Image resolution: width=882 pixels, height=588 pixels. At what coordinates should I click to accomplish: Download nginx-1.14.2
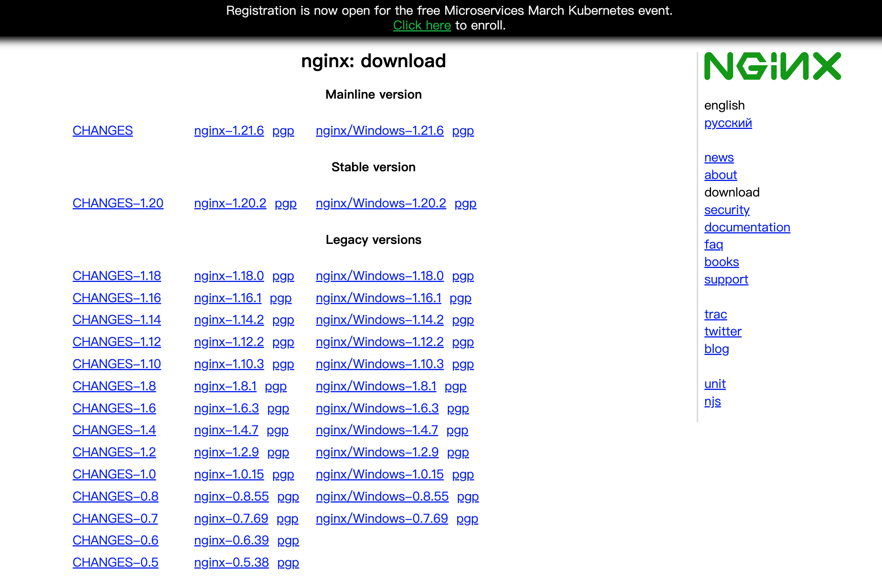pyautogui.click(x=229, y=320)
